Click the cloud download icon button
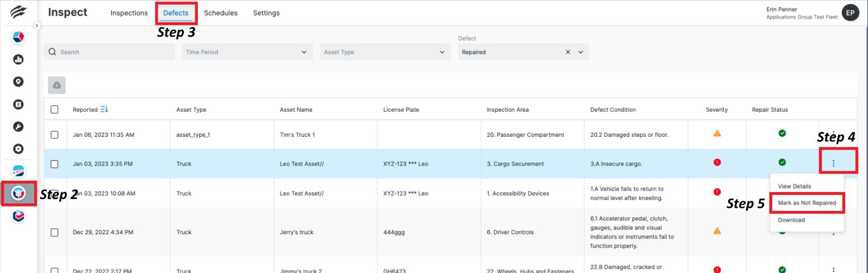This screenshot has height=273, width=868. 57,85
